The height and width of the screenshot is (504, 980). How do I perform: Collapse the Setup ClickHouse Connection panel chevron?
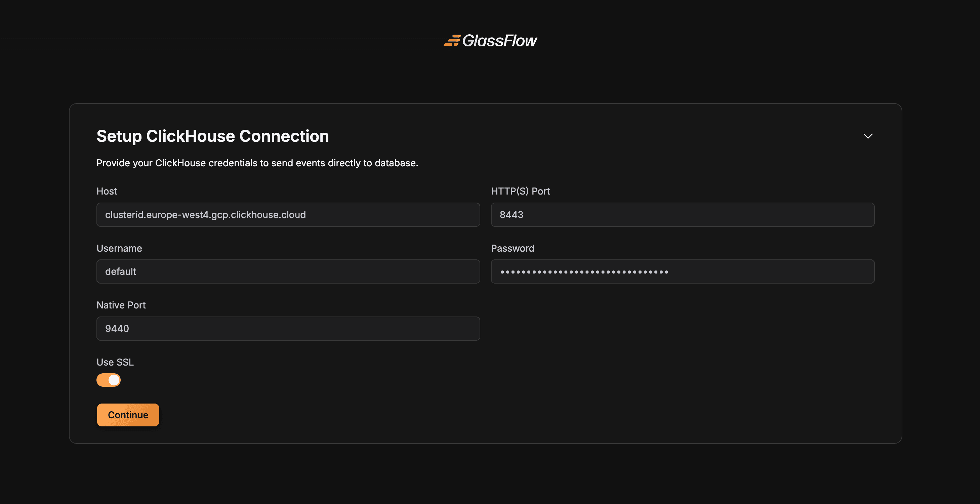pos(868,136)
